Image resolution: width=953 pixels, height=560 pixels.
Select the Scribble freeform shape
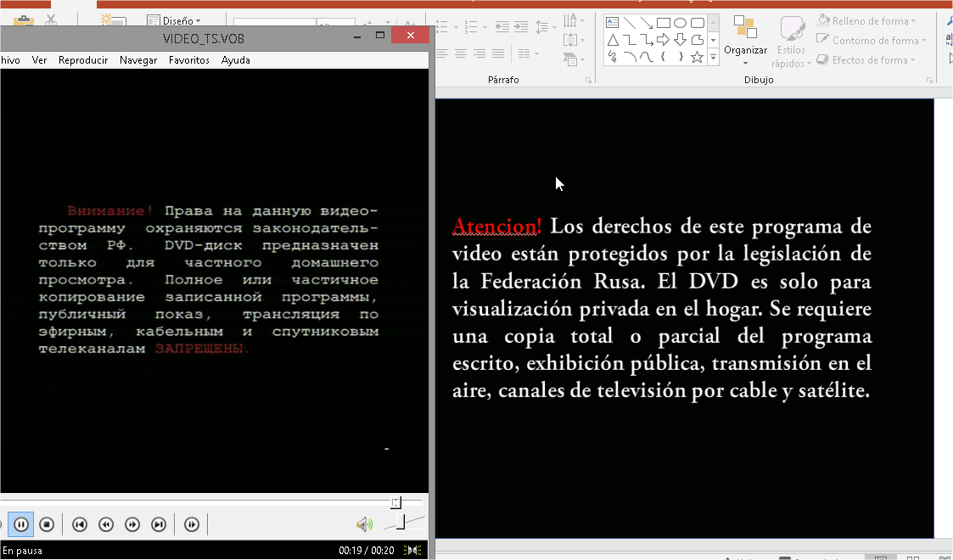613,57
